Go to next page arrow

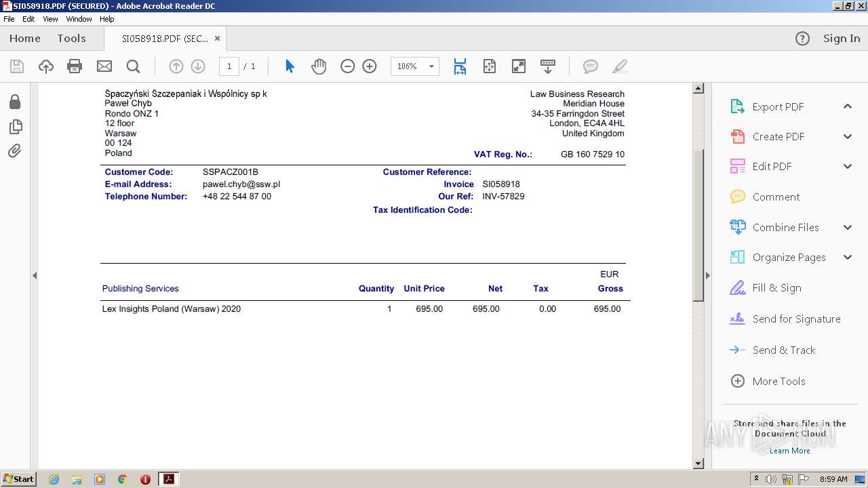point(198,66)
